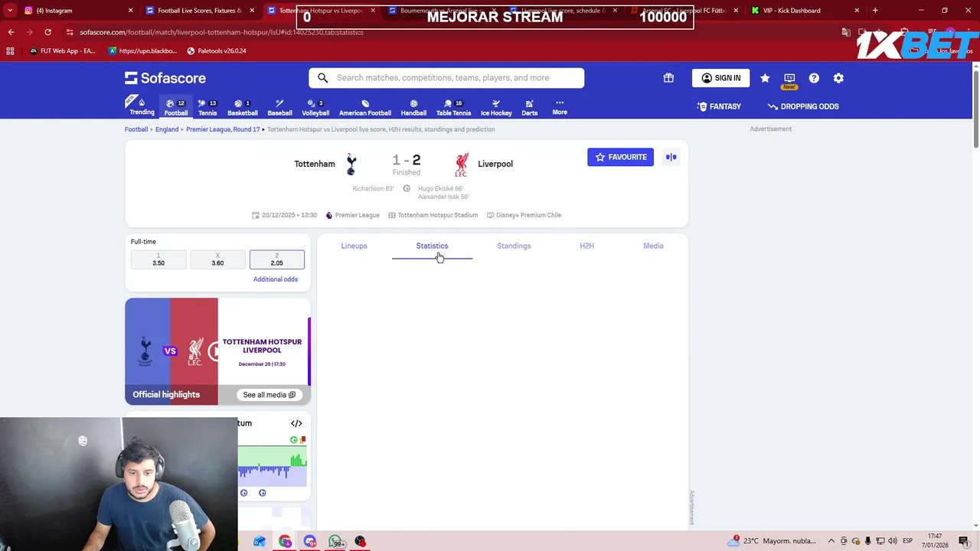Select the Basketball sport icon
980x551 pixels.
pyautogui.click(x=242, y=107)
